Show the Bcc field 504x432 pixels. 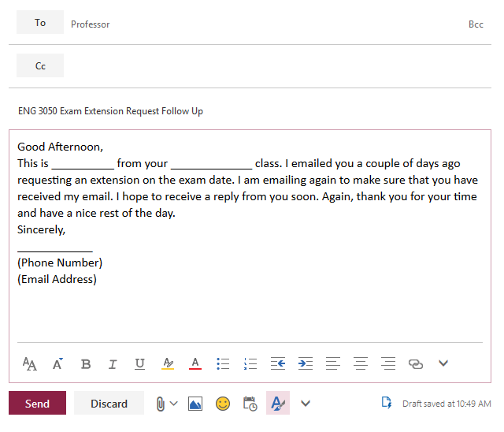(x=476, y=24)
